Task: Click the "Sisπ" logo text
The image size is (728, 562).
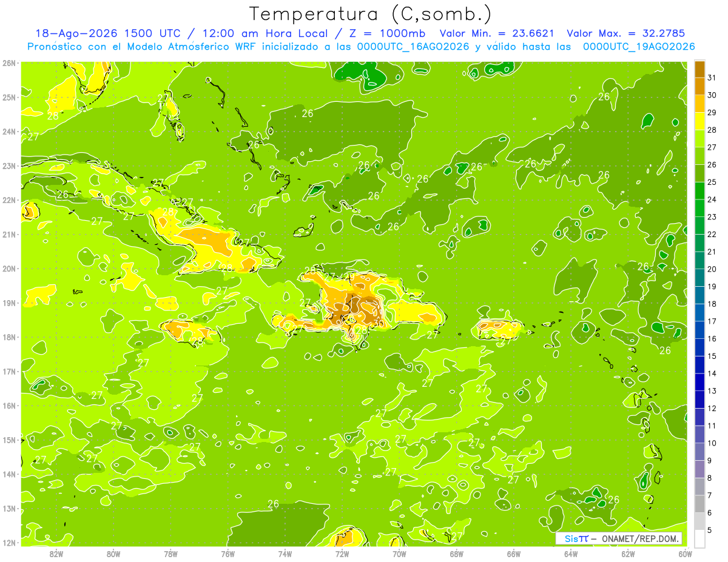Action: tap(576, 539)
